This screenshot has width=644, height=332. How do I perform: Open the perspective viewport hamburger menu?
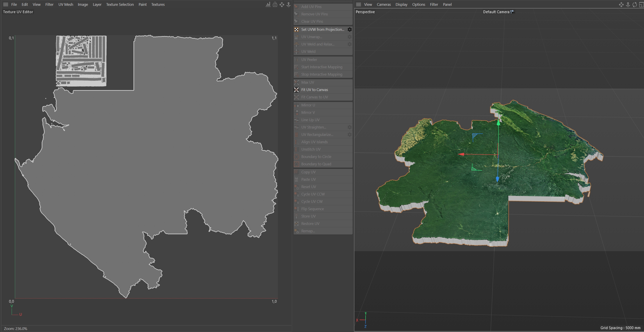click(x=358, y=4)
